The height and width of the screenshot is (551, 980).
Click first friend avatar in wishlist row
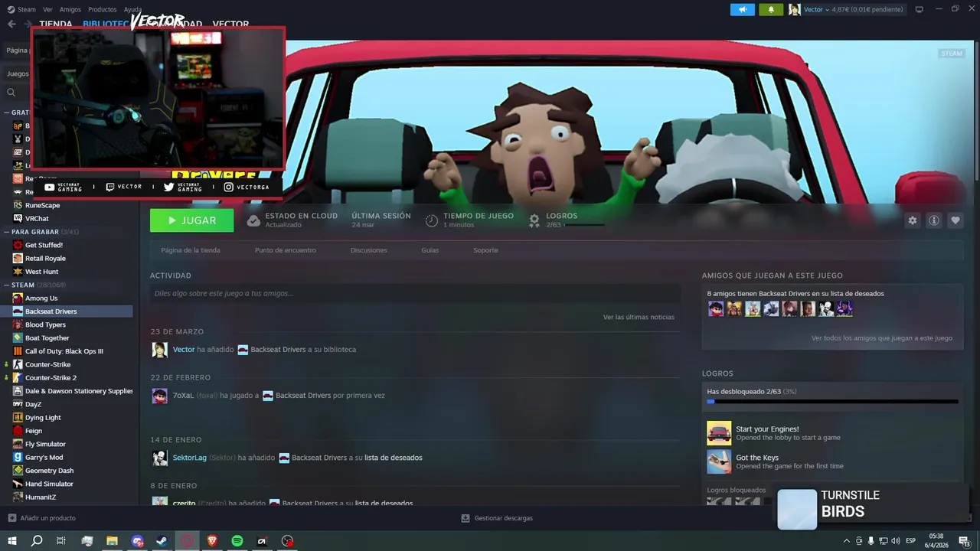click(x=716, y=308)
